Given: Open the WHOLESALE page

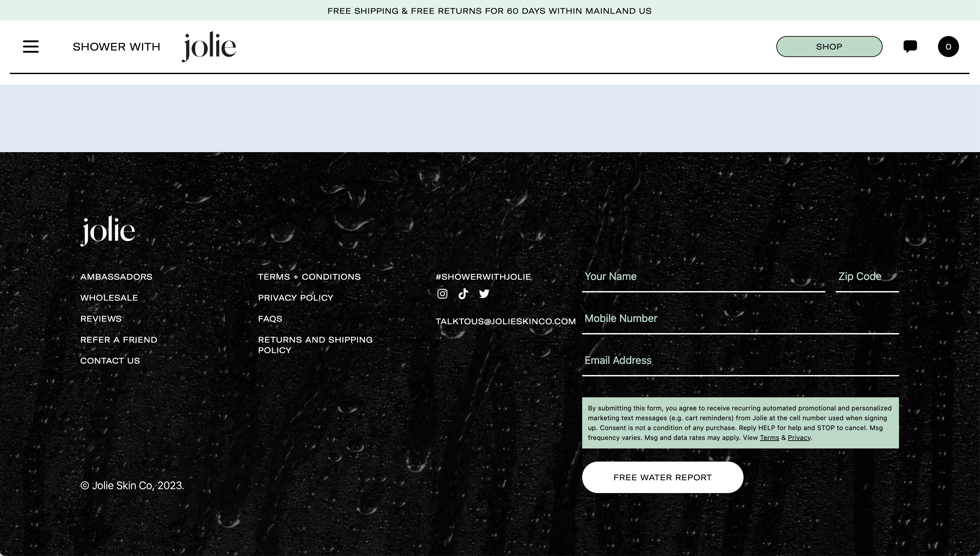Looking at the screenshot, I should (x=109, y=297).
